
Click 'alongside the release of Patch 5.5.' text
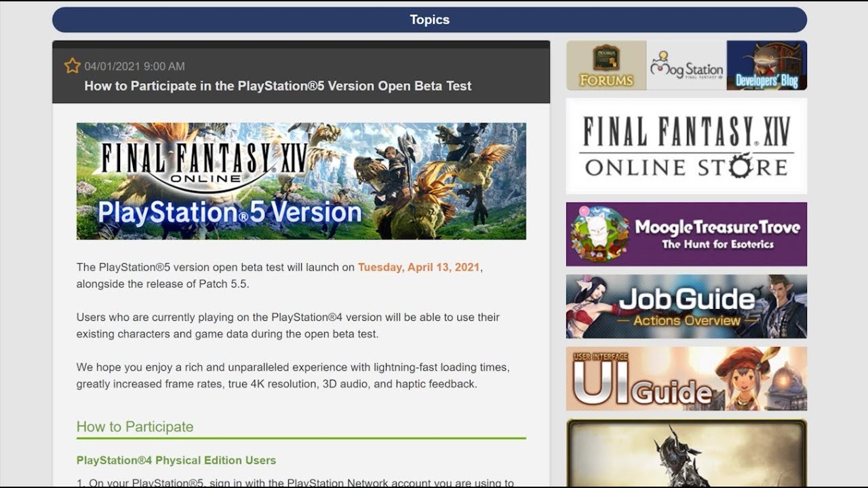click(x=163, y=284)
